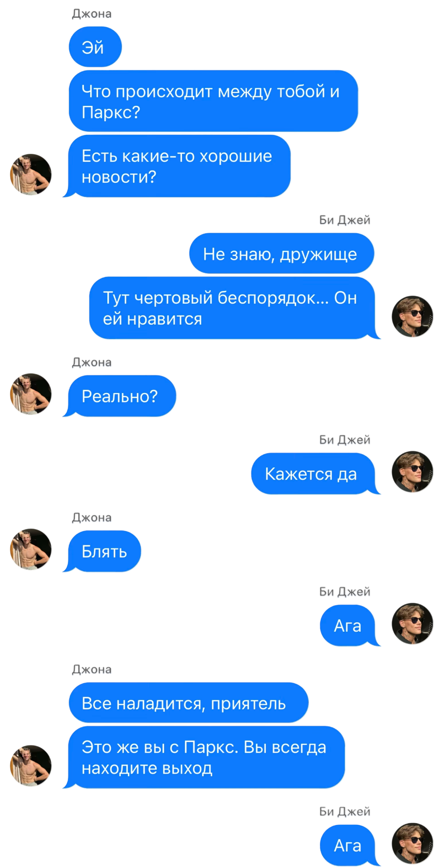Tap the 'Эй' message bubble
443x868 pixels.
(95, 47)
